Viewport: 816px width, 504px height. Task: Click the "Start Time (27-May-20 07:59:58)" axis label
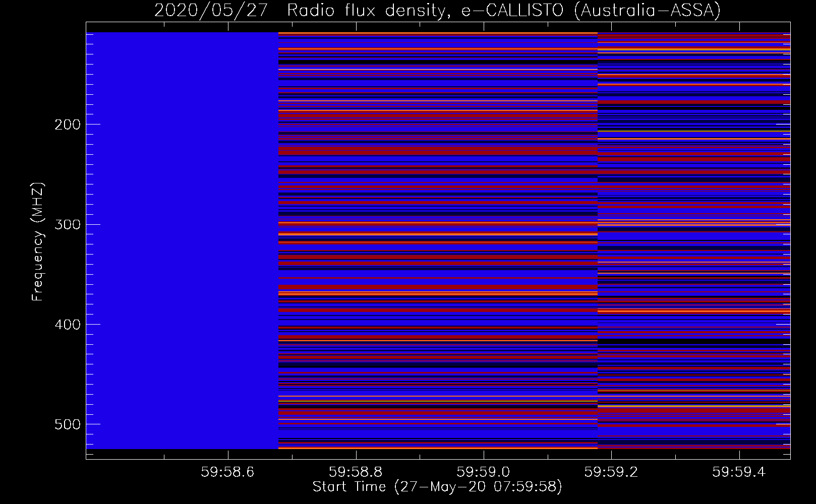437,487
